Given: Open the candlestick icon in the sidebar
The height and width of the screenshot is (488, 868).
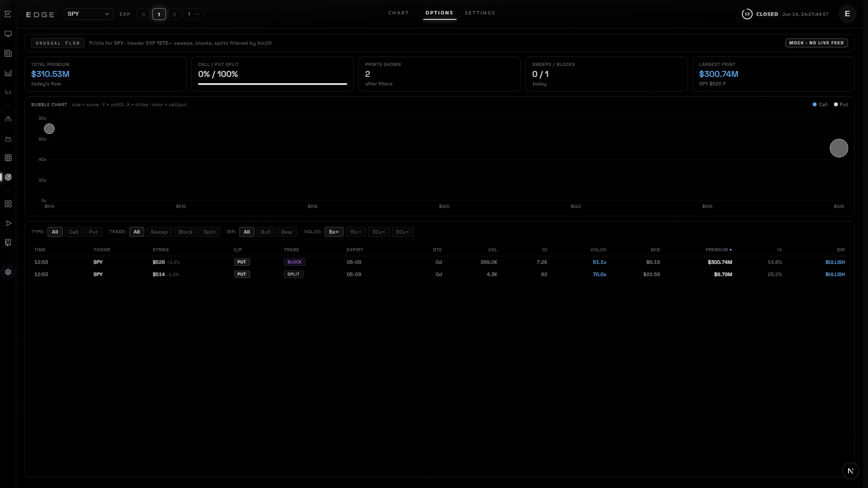Looking at the screenshot, I should pyautogui.click(x=8, y=92).
